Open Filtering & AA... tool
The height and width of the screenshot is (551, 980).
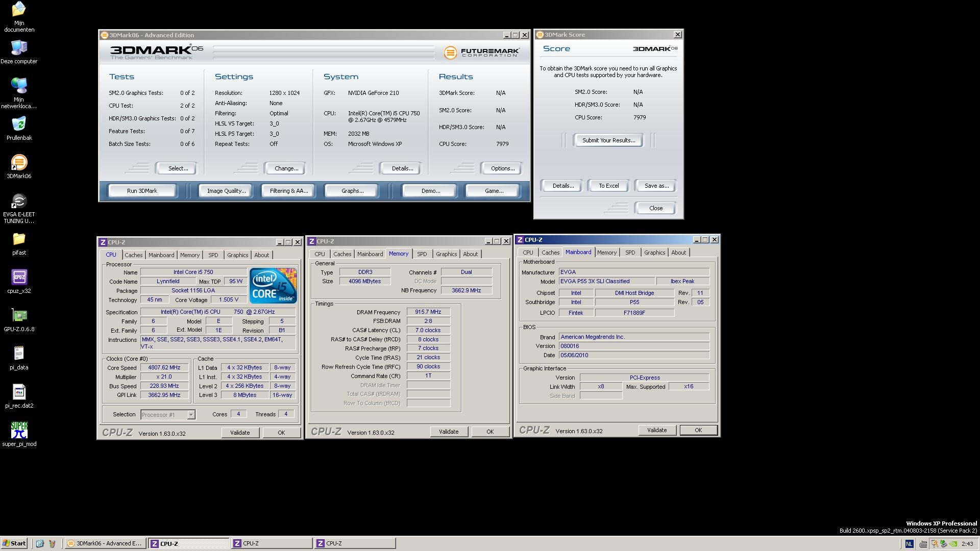289,191
